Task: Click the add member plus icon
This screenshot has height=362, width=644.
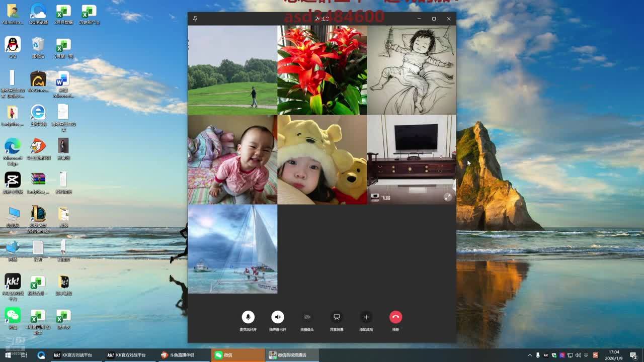Action: point(366,317)
